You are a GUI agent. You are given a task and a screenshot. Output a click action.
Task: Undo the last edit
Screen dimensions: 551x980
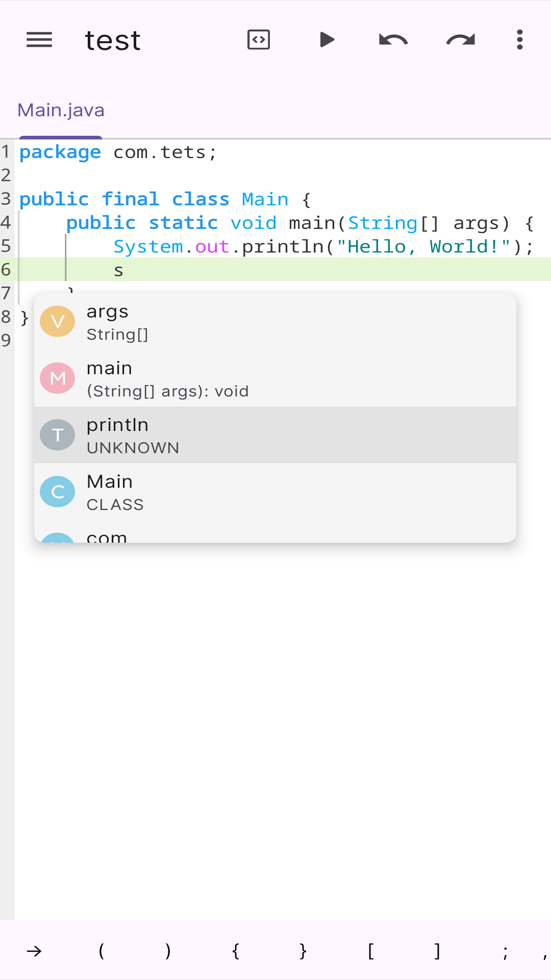(393, 40)
